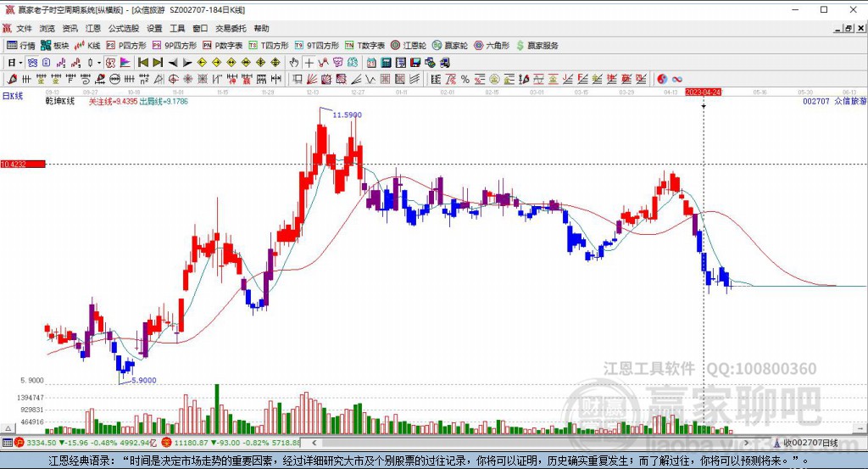Click the 11.5900 high price label
This screenshot has width=868, height=469.
pyautogui.click(x=347, y=114)
